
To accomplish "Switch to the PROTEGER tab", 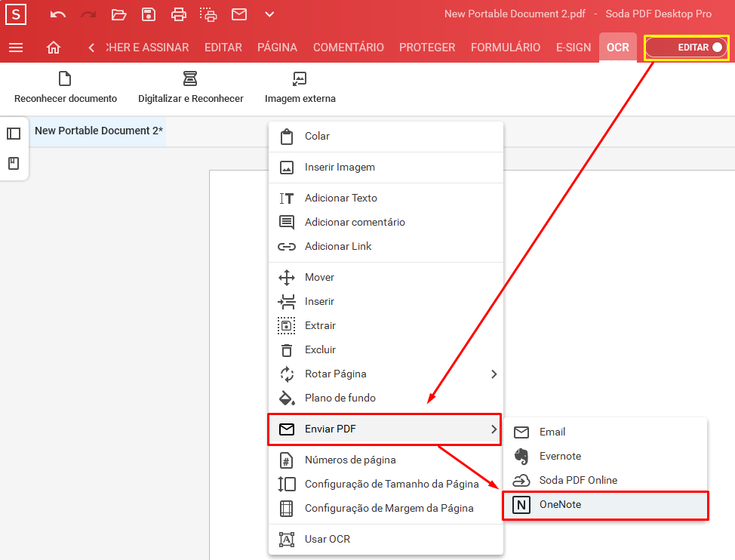I will (x=427, y=48).
